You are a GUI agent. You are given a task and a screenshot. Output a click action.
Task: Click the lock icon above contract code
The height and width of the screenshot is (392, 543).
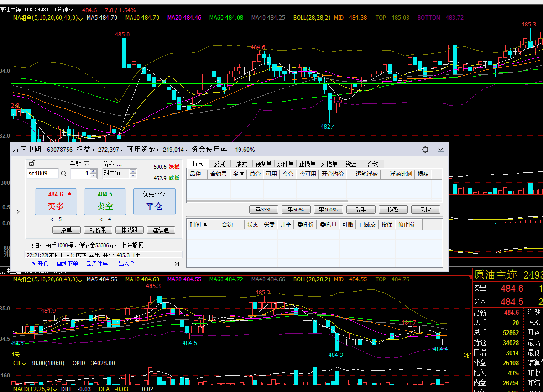point(31,164)
